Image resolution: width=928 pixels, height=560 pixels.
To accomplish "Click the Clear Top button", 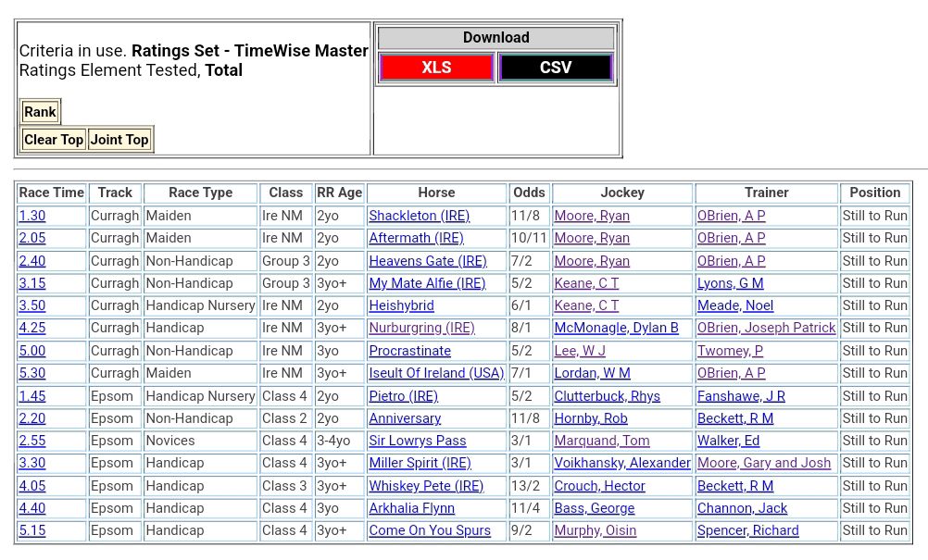I will (53, 140).
